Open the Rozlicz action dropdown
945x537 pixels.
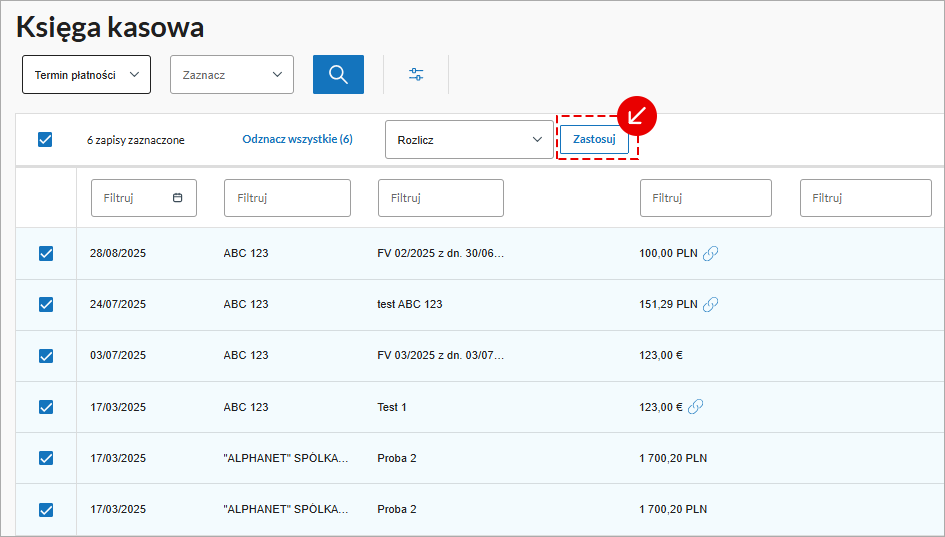click(x=469, y=140)
